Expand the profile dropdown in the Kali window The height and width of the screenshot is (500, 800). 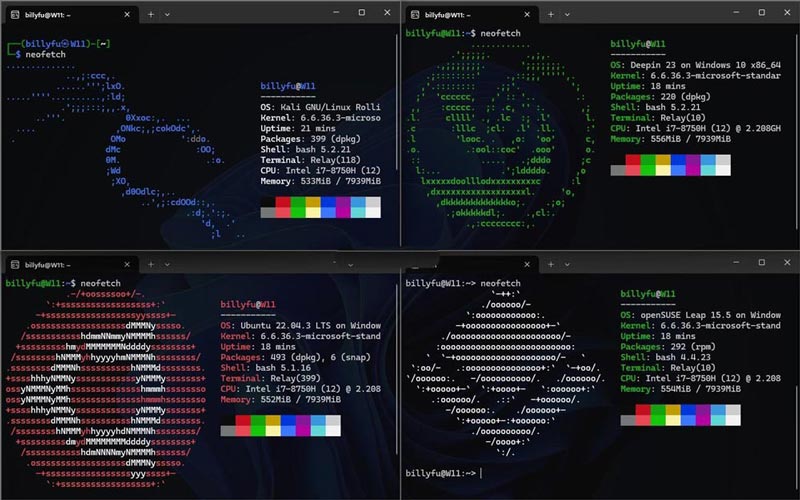pos(168,15)
